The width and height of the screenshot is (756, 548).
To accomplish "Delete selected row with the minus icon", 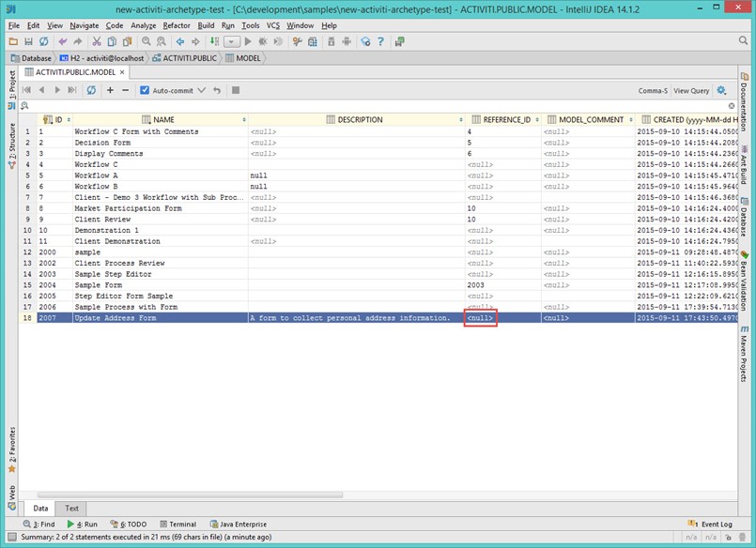I will [127, 89].
